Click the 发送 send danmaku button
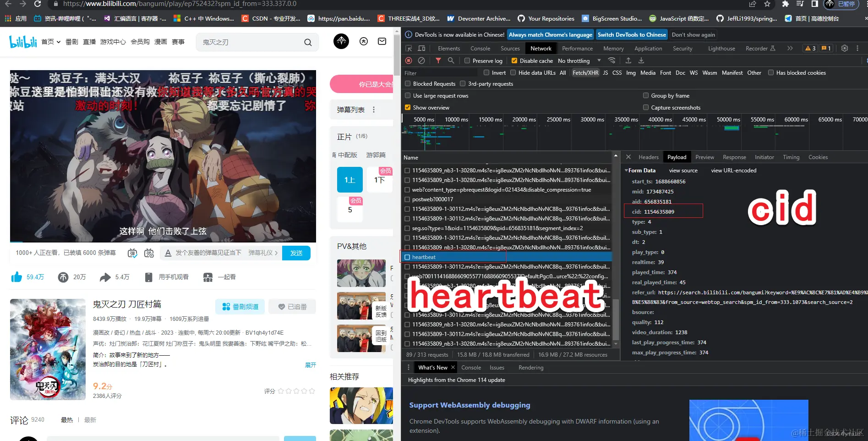This screenshot has width=868, height=441. (296, 253)
